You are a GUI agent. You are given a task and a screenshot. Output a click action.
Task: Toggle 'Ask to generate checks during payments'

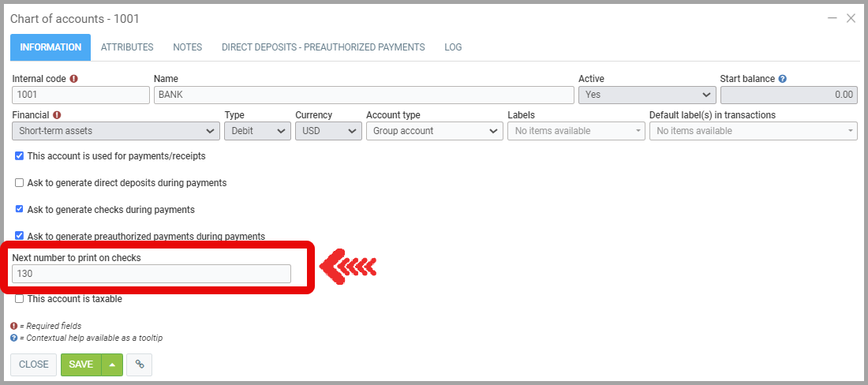coord(20,210)
